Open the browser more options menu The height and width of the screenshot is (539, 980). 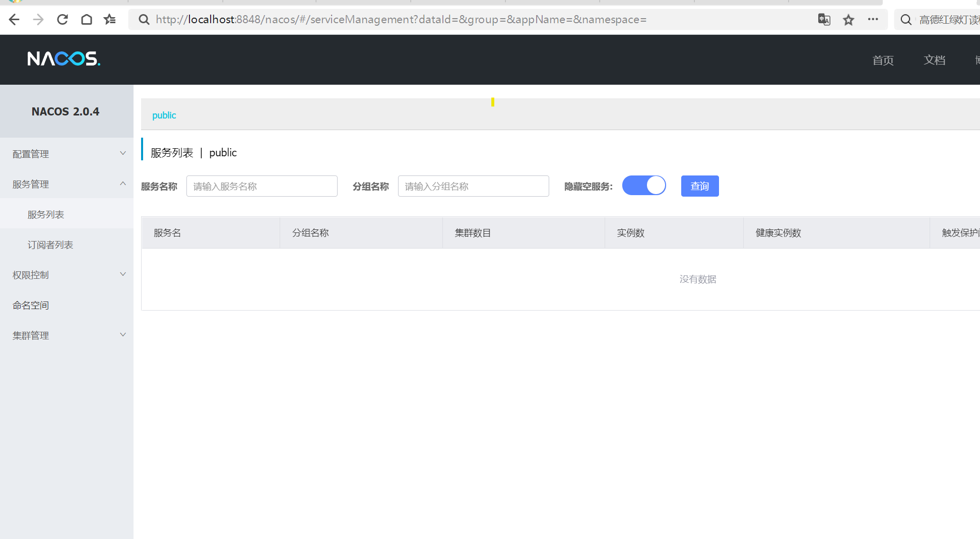pyautogui.click(x=873, y=19)
